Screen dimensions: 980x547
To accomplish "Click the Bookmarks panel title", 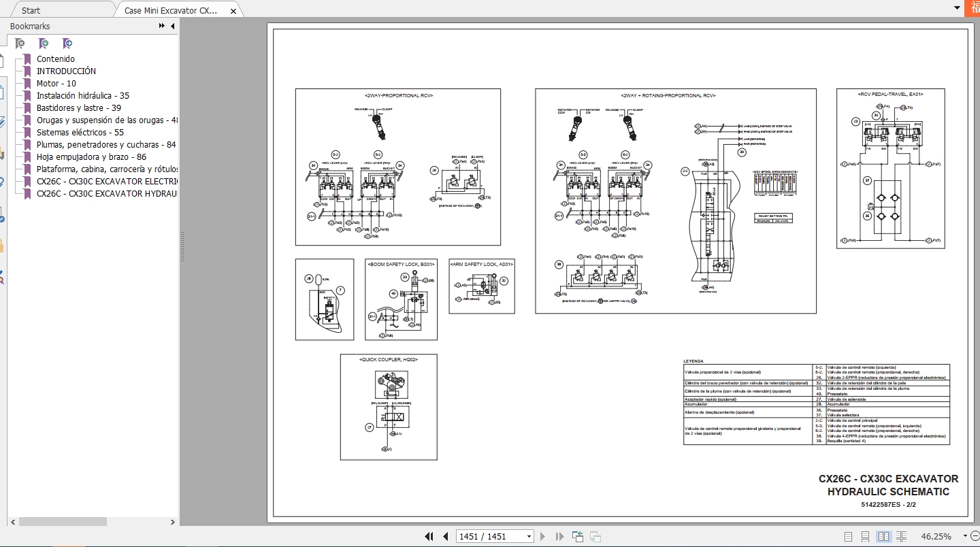I will coord(30,26).
